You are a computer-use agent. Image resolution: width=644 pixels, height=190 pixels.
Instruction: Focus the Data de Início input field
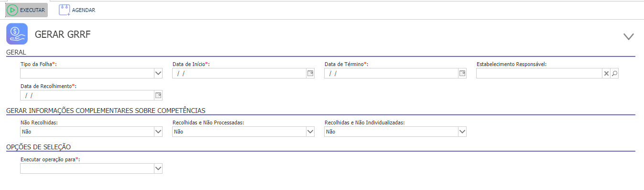(239, 73)
